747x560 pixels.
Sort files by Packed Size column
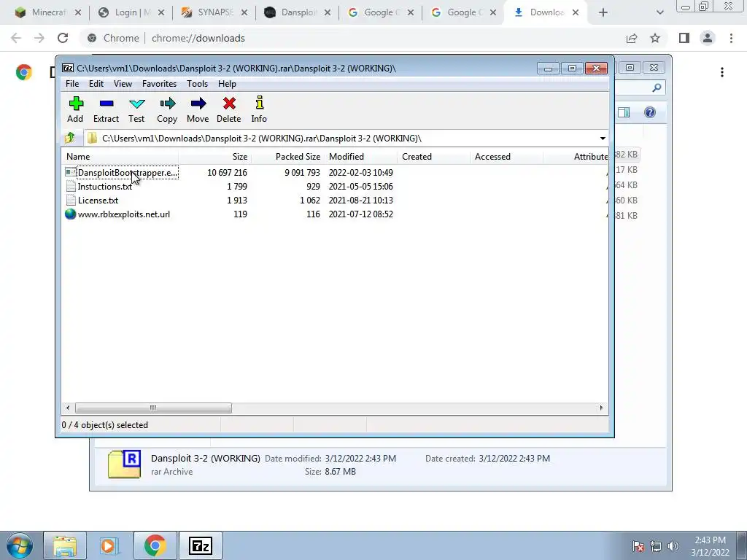(287, 157)
